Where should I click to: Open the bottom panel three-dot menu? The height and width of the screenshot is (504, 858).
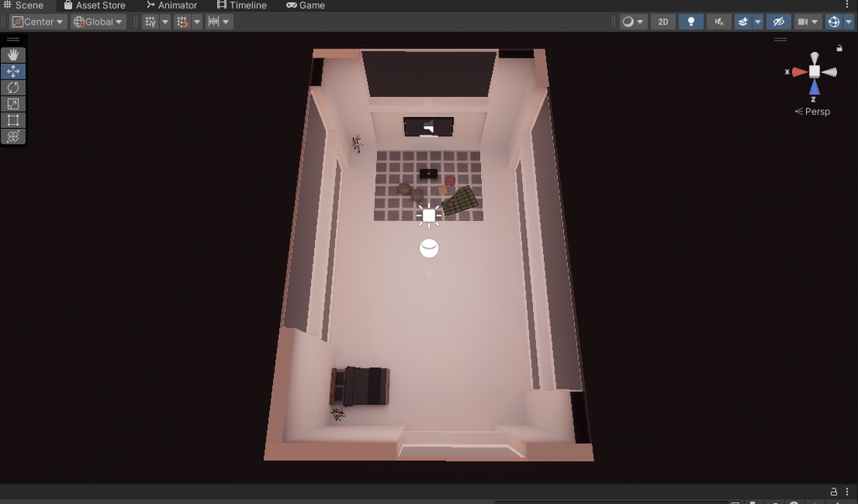847,491
